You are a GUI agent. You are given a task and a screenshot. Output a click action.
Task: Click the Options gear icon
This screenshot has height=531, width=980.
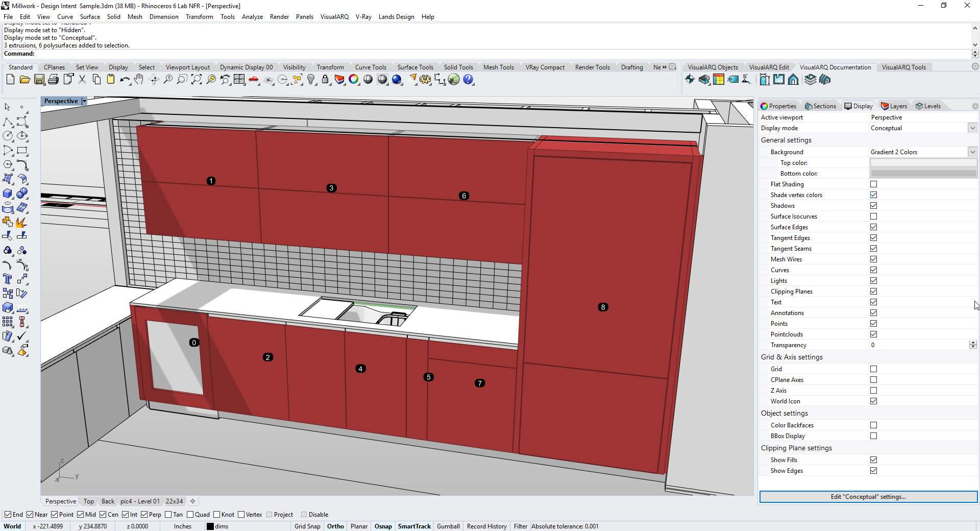pyautogui.click(x=425, y=79)
